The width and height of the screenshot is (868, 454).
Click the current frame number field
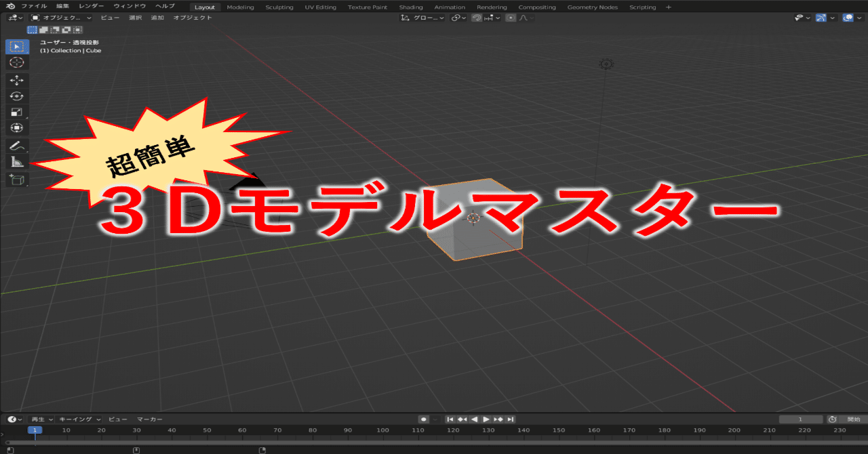pos(800,419)
